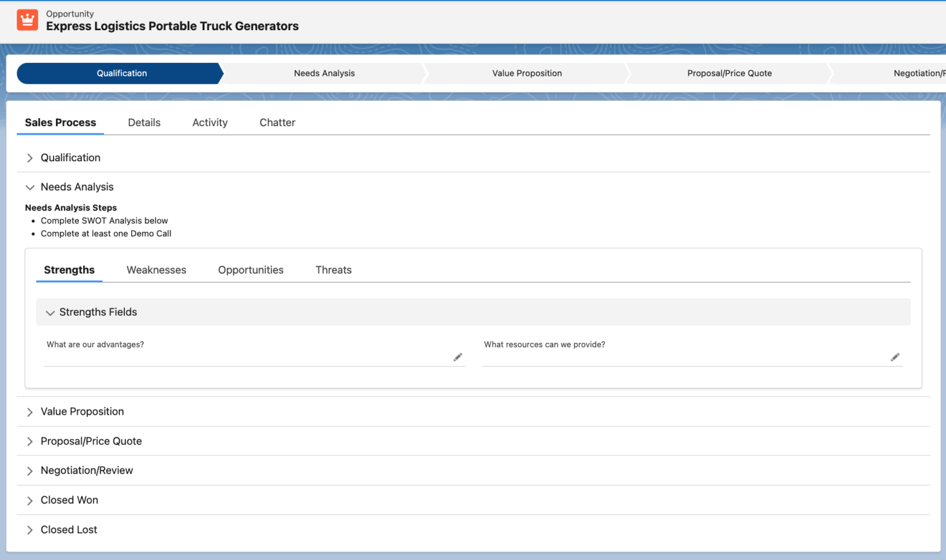This screenshot has height=560, width=946.
Task: Edit the 'What are our advantages?' pencil icon
Action: (458, 357)
